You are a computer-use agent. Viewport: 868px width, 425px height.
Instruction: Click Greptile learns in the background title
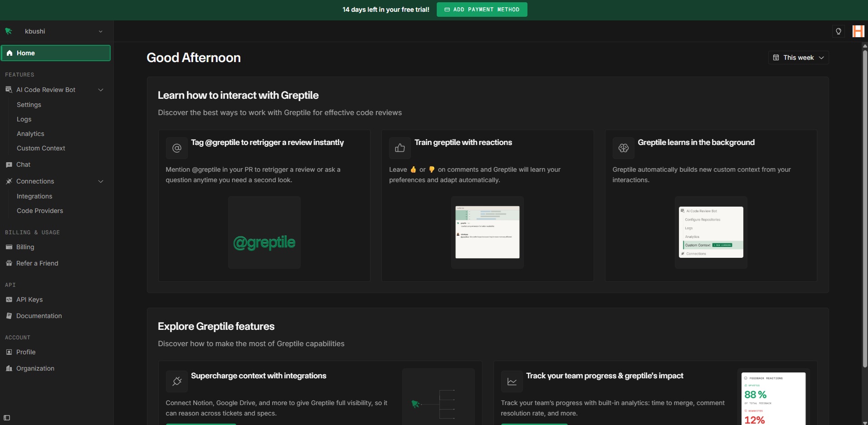pos(696,142)
